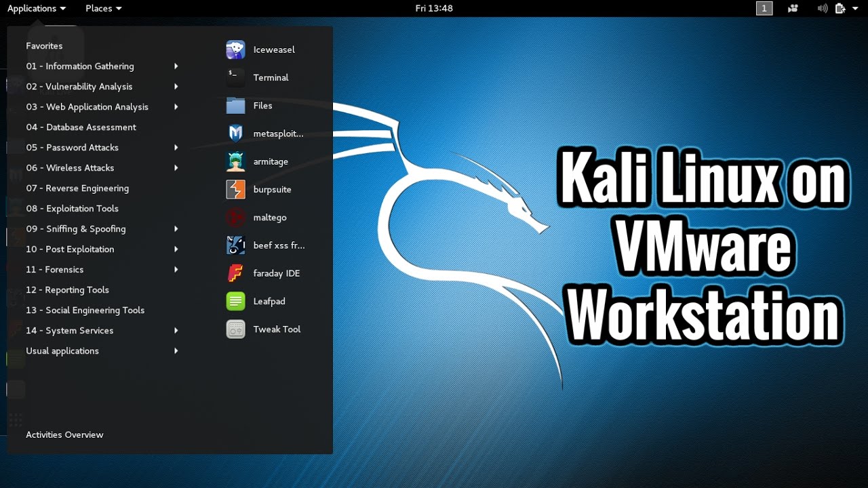
Task: Open the Applications menu in top bar
Action: pos(37,8)
